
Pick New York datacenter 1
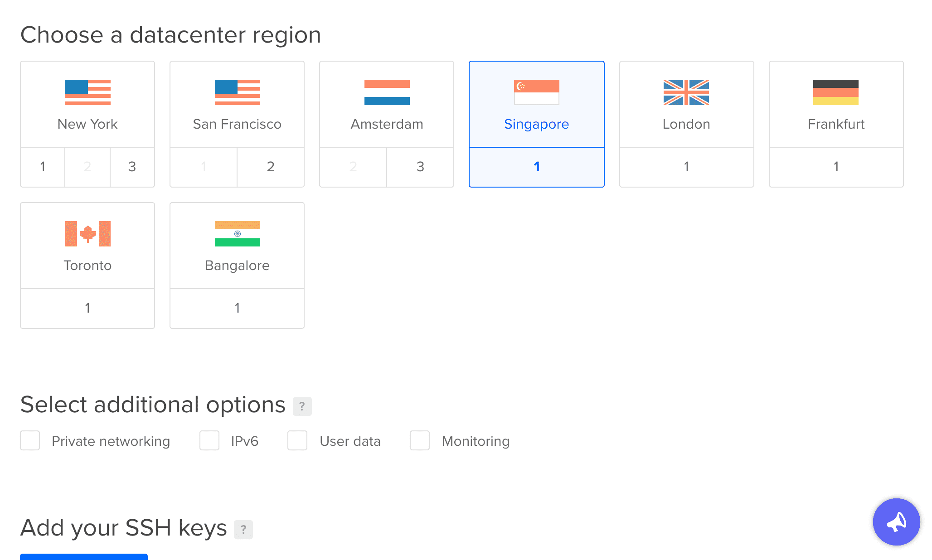click(x=43, y=167)
